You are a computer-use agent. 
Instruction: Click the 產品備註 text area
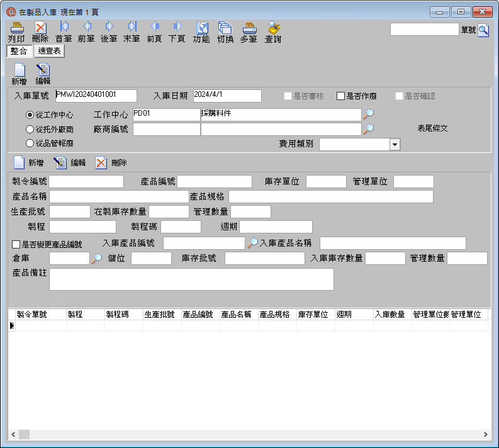tap(191, 279)
